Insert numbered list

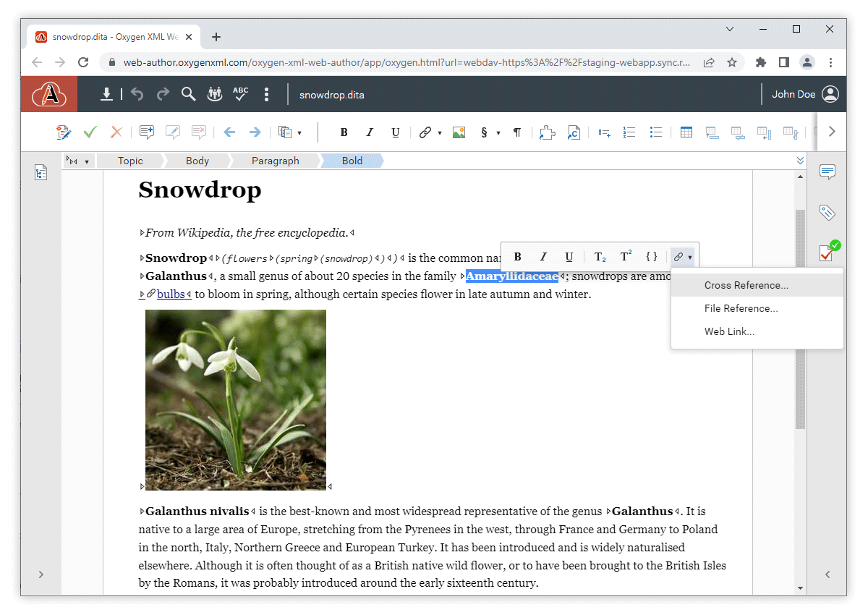(x=629, y=132)
